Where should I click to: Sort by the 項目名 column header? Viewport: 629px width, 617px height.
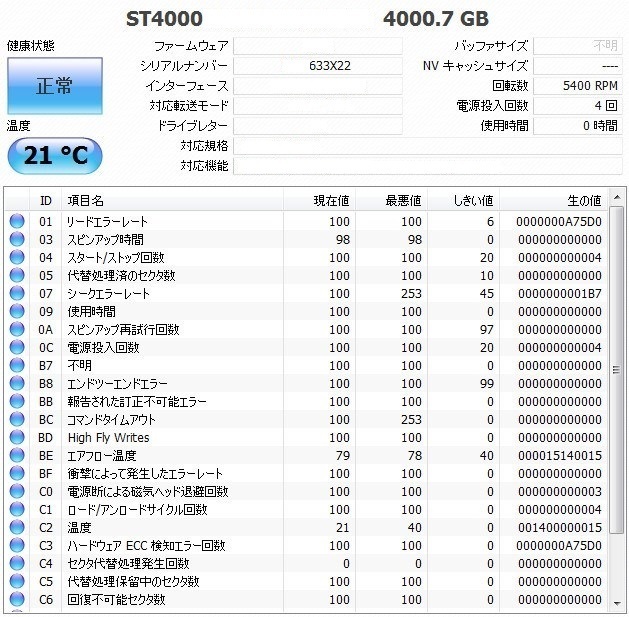[x=172, y=200]
